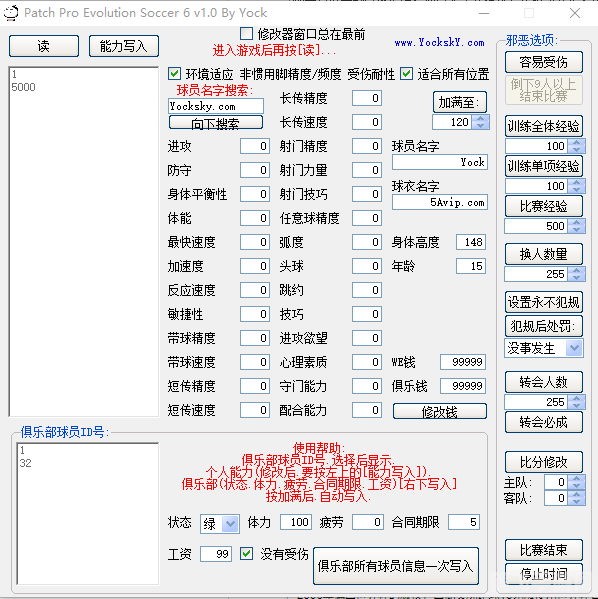
Task: Click the 犯规后处罚 button
Action: click(544, 326)
